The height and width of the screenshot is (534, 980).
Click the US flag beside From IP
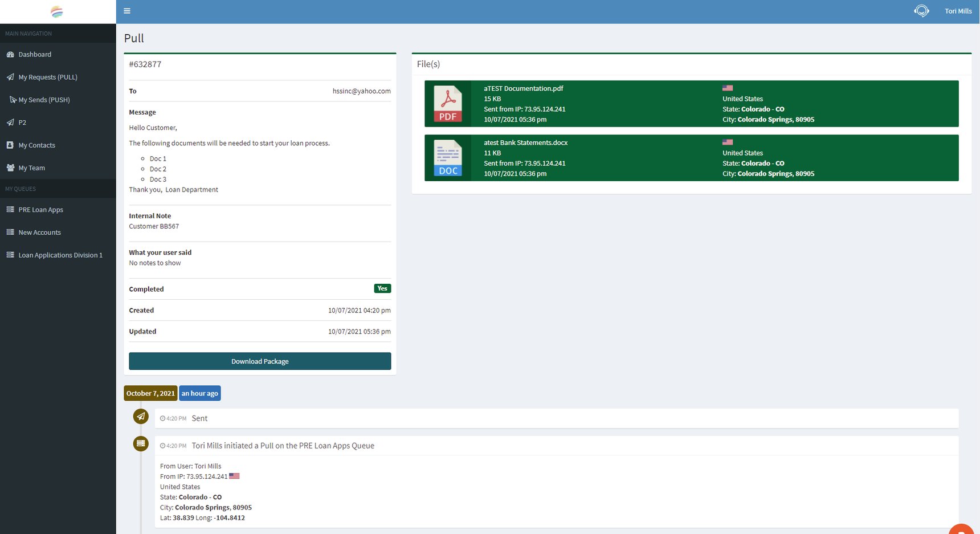pos(234,476)
